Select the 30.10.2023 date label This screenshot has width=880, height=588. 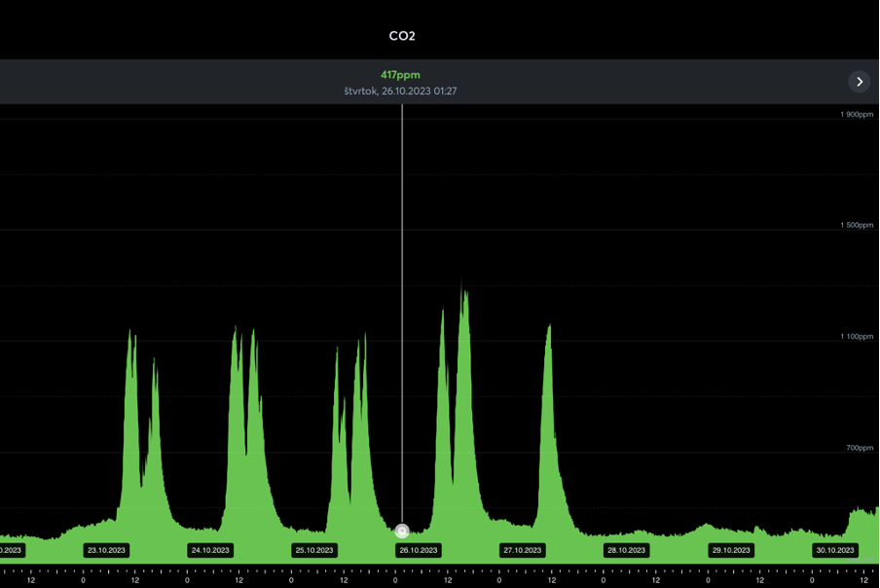[x=834, y=550]
